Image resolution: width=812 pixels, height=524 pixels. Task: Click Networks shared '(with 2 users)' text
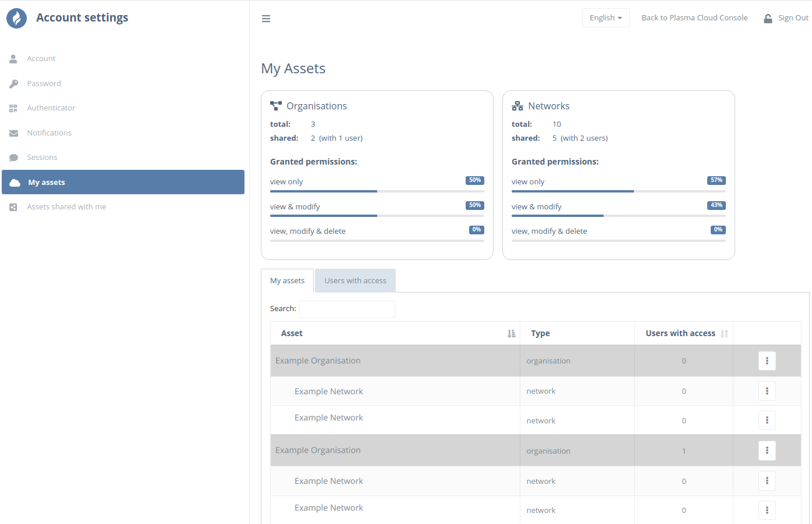coord(584,138)
